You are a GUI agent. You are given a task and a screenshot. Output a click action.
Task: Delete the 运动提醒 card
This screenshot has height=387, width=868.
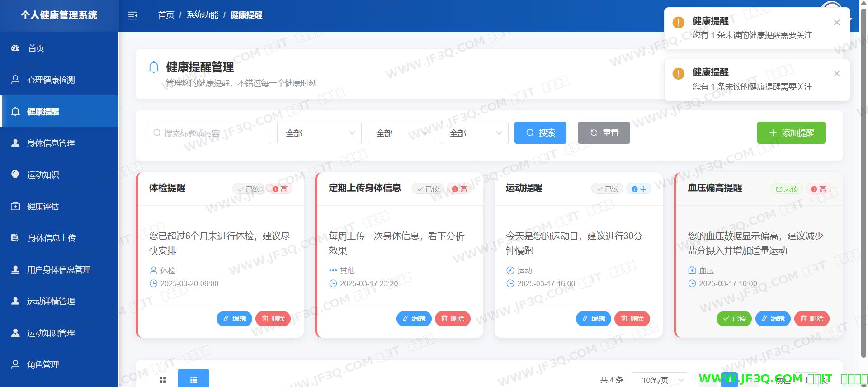tap(632, 319)
